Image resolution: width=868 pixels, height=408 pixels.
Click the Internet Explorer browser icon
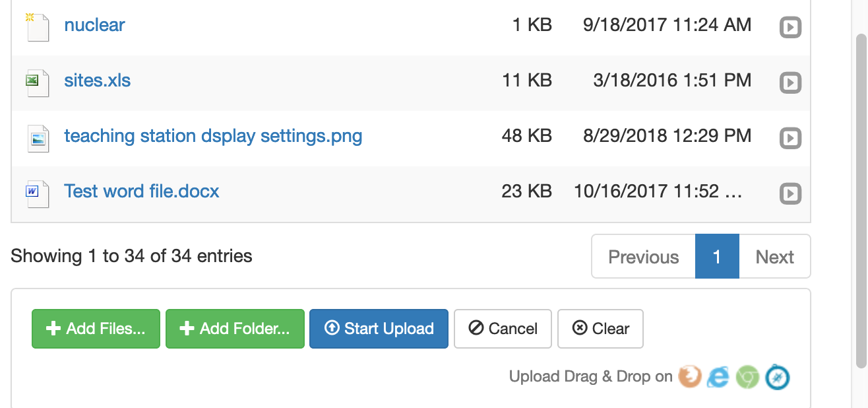718,377
